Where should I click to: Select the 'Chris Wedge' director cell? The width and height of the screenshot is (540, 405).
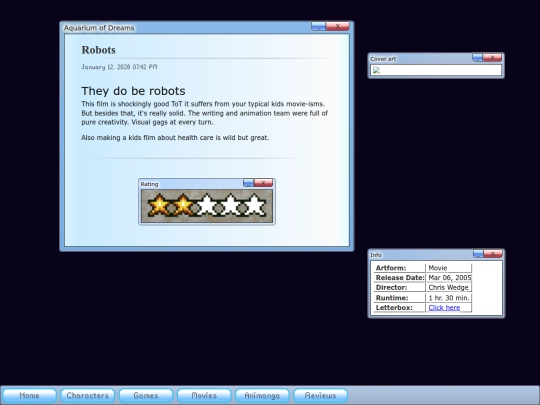tap(448, 288)
